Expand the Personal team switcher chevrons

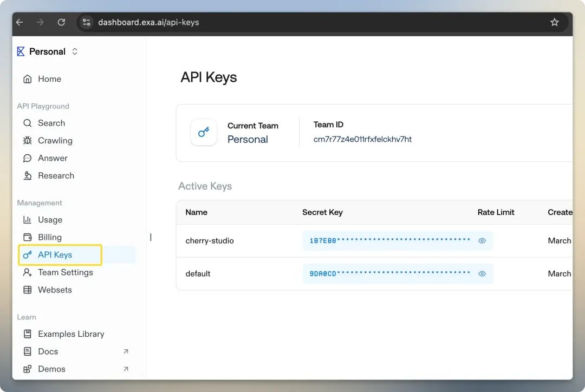(x=75, y=51)
